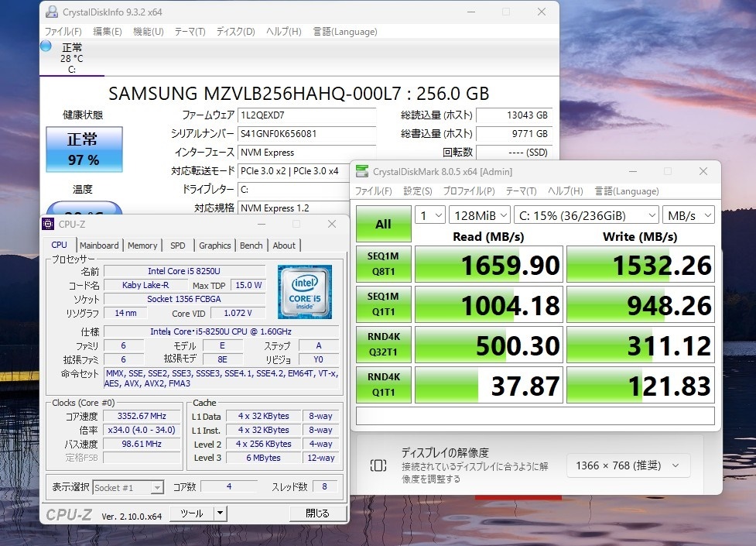
Task: Click the processor name Intel Core i5 8250U
Action: pyautogui.click(x=185, y=271)
